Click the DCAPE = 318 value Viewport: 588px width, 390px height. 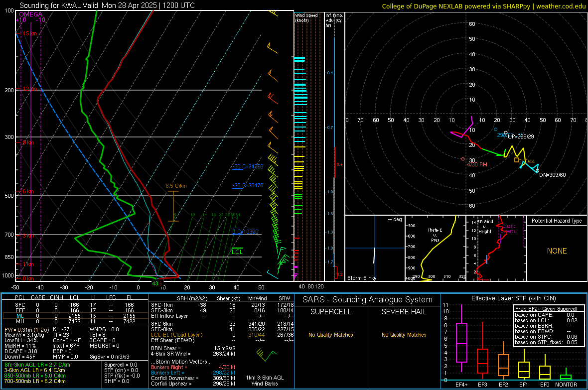[x=20, y=351]
